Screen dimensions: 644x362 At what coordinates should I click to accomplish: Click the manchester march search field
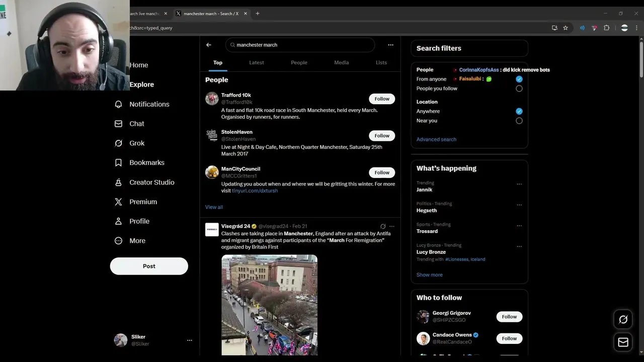tap(300, 45)
